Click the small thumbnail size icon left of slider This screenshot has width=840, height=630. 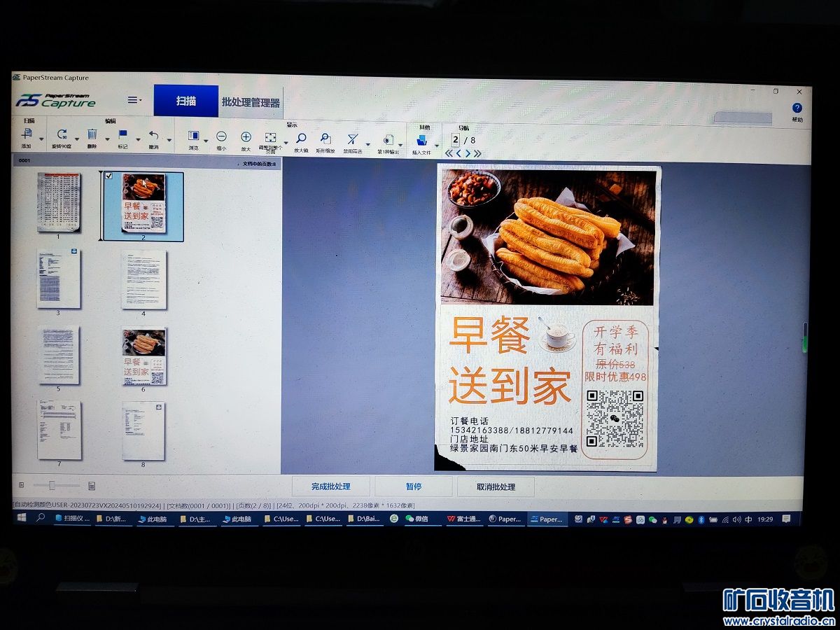point(21,484)
